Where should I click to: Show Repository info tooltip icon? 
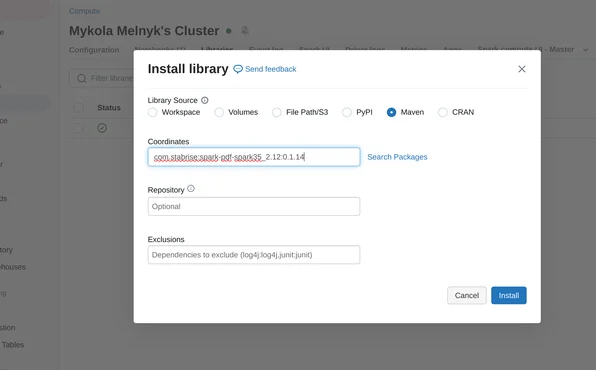click(x=191, y=189)
